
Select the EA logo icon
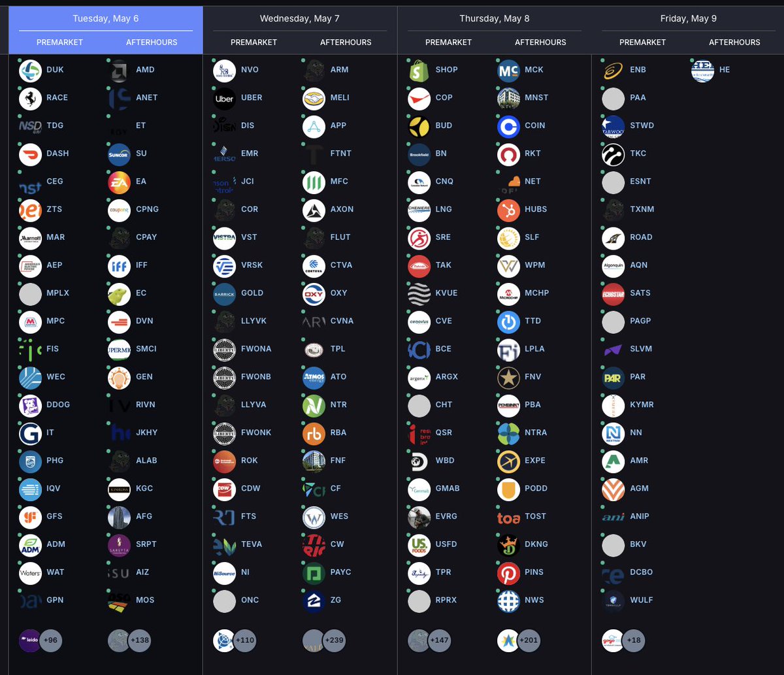(119, 182)
